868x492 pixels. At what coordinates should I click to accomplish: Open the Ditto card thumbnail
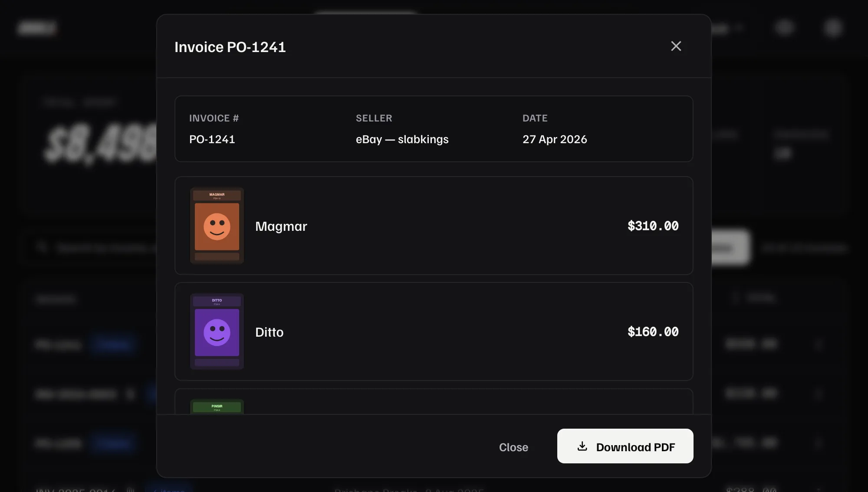[x=217, y=331]
